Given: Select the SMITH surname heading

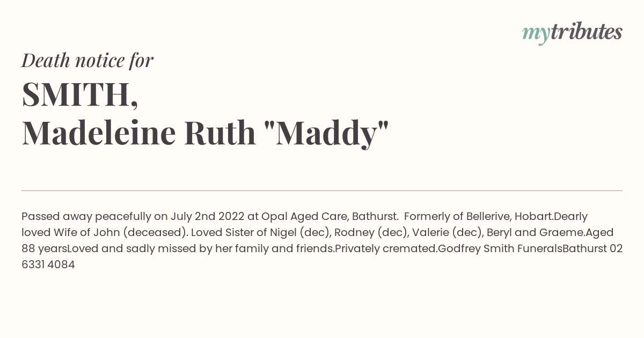Looking at the screenshot, I should point(80,94).
